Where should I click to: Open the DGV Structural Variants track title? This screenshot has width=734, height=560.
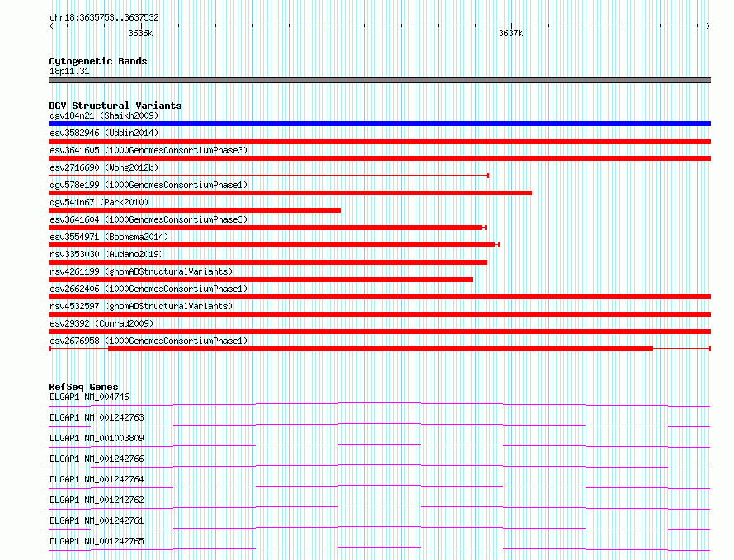(115, 106)
